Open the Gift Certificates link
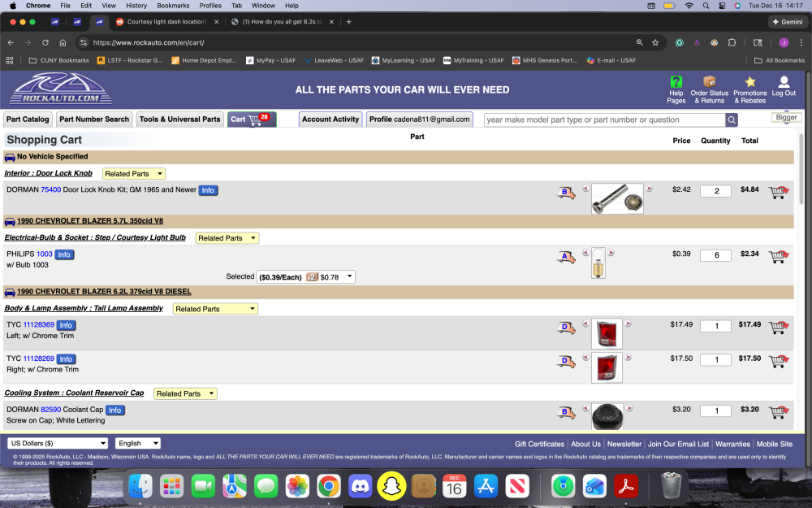Viewport: 812px width, 508px height. pos(538,444)
